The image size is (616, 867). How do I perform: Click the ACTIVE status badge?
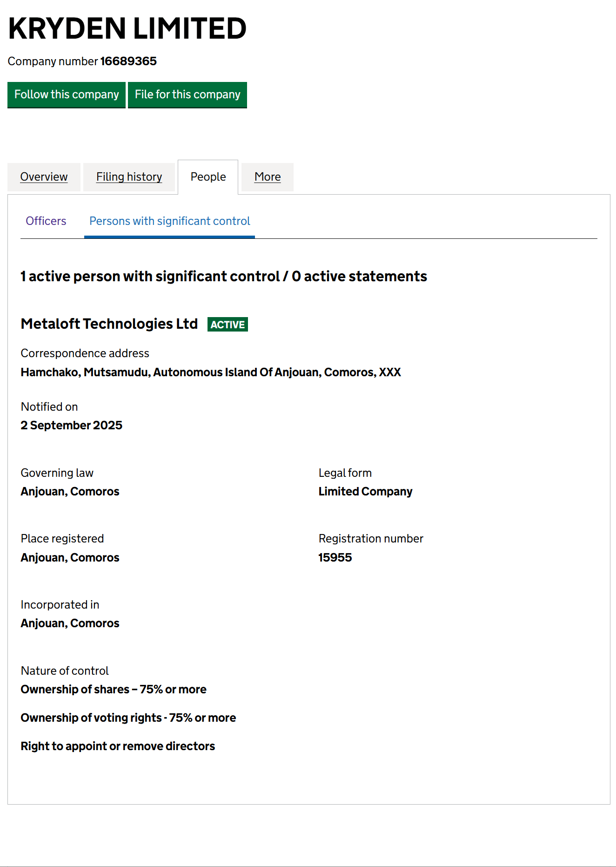[228, 325]
